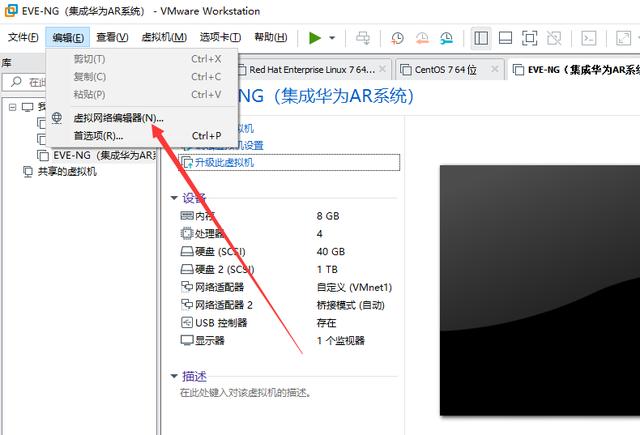Open the Help menu (帮助)
The height and width of the screenshot is (435, 640).
271,38
